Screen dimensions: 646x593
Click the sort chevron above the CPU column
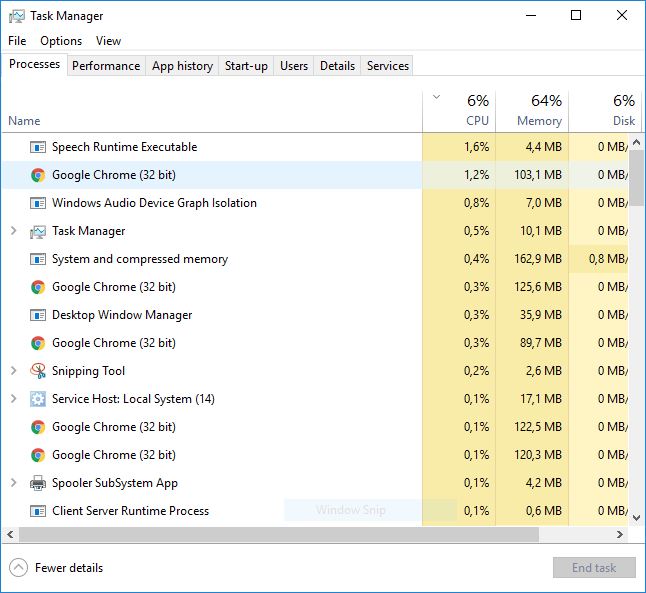437,98
